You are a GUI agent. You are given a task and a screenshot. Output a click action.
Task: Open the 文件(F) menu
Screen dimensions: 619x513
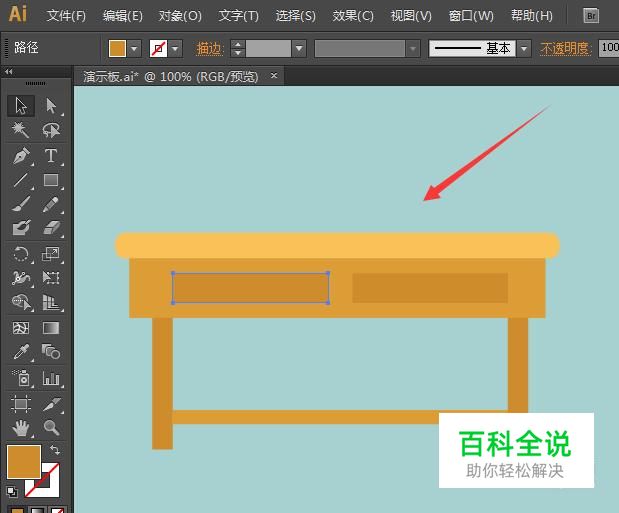(x=66, y=16)
